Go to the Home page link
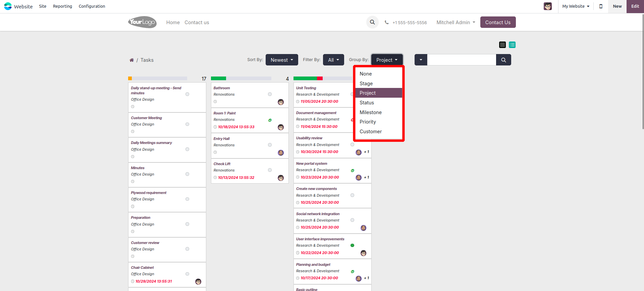This screenshot has width=644, height=291. (173, 22)
